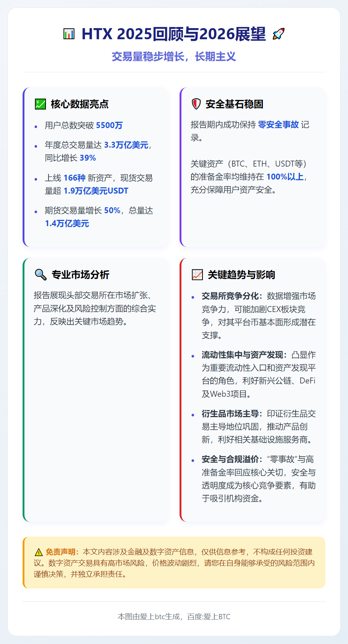Click the title HTX 2025回顾与2026展望
The height and width of the screenshot is (644, 348).
coord(174,34)
